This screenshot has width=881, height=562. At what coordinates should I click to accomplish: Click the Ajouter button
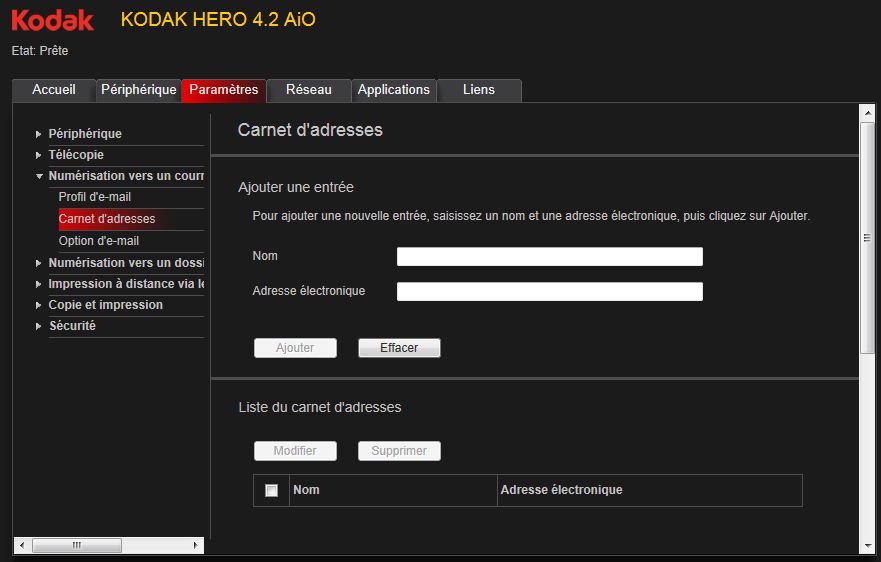[x=295, y=348]
